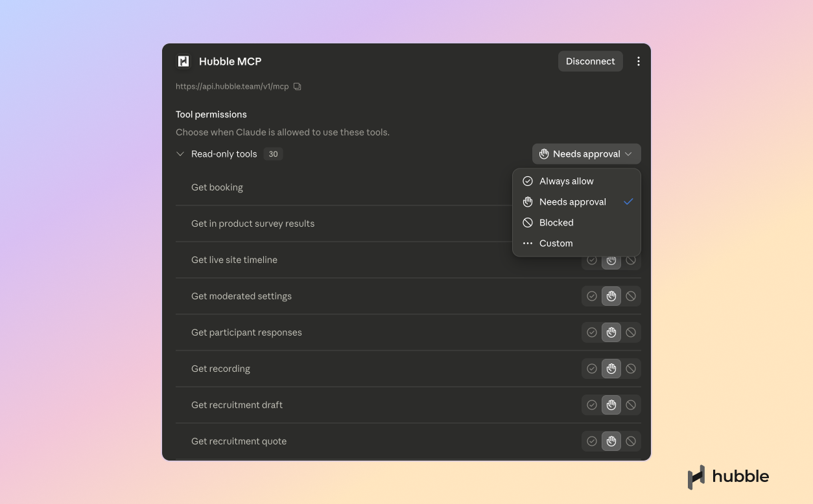This screenshot has height=504, width=813.
Task: Click Get in product survey results row
Action: pyautogui.click(x=344, y=223)
